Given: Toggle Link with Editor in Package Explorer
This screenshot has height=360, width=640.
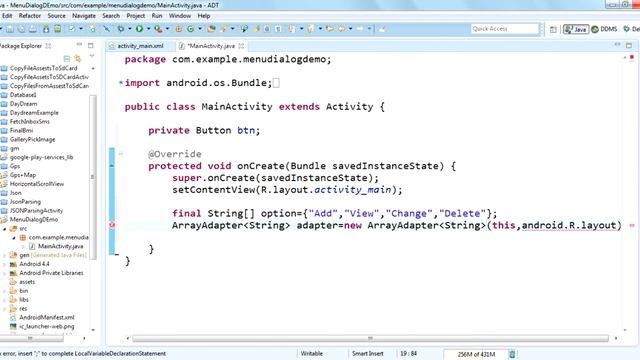Looking at the screenshot, I should click(x=78, y=59).
